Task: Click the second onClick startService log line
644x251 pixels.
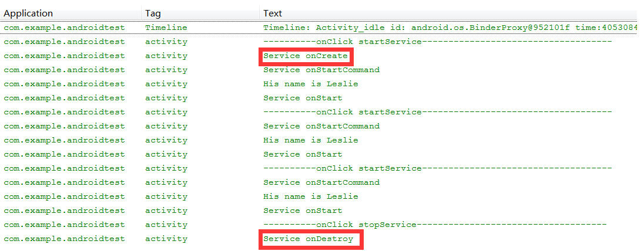Action: pos(438,112)
